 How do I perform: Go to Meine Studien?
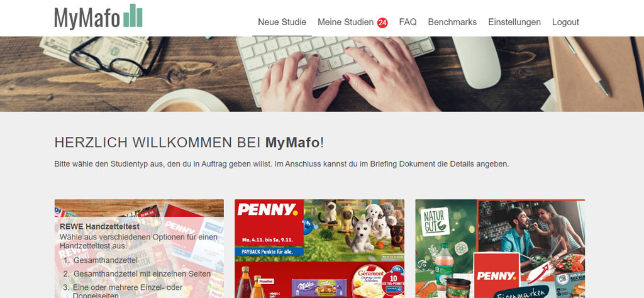pyautogui.click(x=345, y=22)
